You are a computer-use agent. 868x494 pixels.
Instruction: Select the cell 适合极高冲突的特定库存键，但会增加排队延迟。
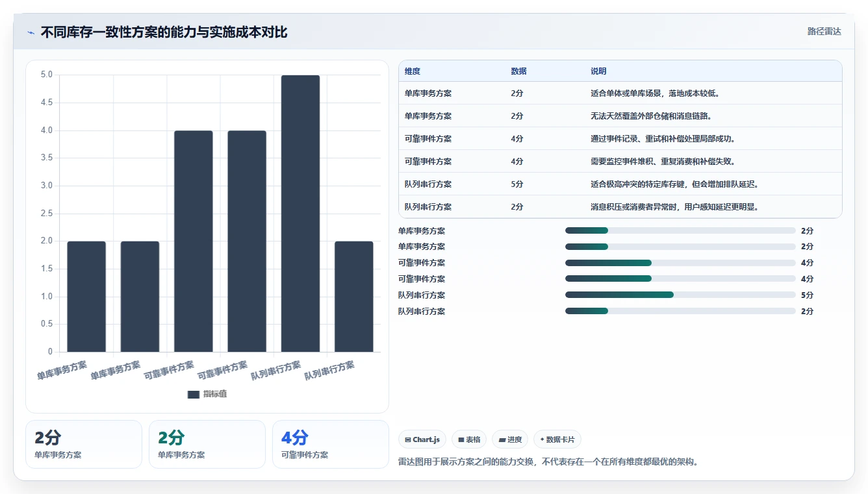tap(674, 184)
